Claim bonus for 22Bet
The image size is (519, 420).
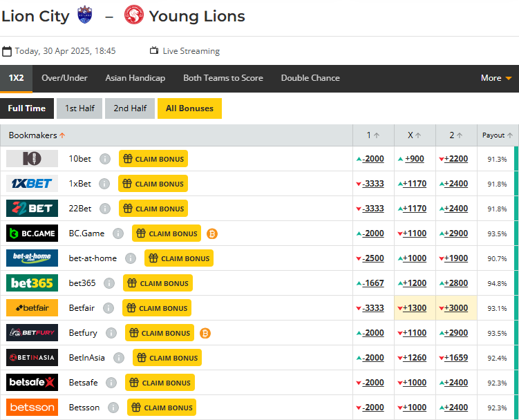153,209
